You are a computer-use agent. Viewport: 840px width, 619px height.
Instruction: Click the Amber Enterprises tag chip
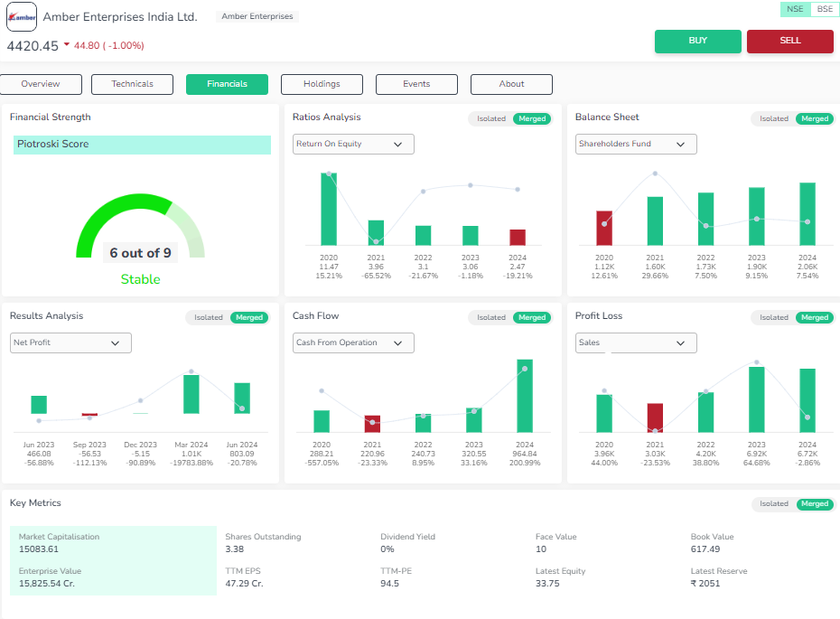point(257,16)
